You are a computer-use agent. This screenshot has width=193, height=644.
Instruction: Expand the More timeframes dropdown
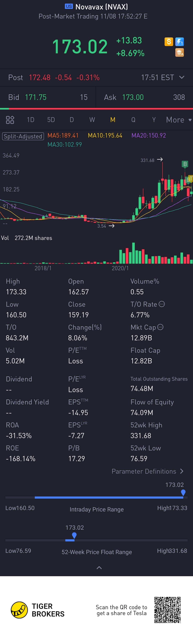click(179, 120)
